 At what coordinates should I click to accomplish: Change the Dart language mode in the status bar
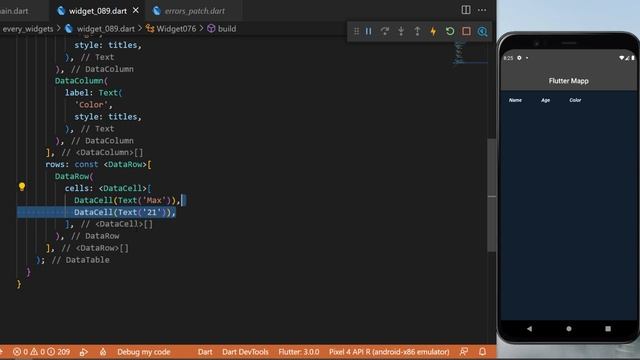click(x=205, y=352)
